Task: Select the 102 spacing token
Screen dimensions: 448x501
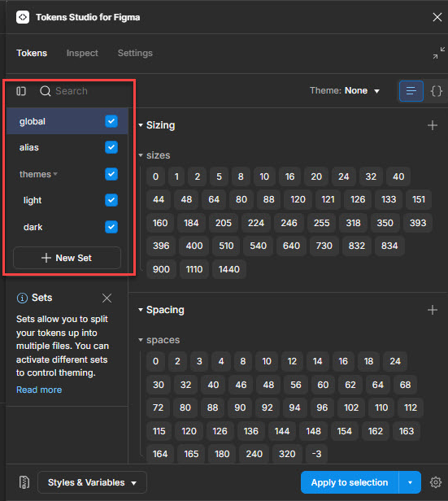Action: pyautogui.click(x=351, y=407)
